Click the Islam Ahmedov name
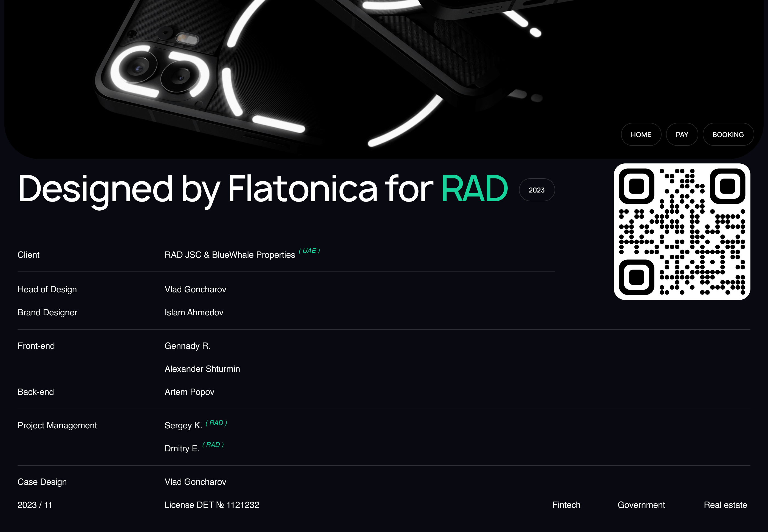768x532 pixels. pyautogui.click(x=194, y=312)
